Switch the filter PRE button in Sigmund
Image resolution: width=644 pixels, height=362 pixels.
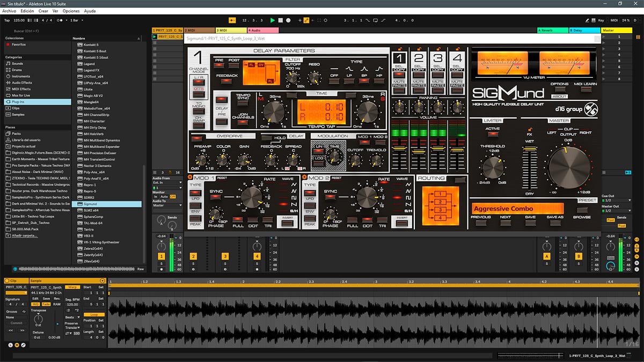click(219, 65)
